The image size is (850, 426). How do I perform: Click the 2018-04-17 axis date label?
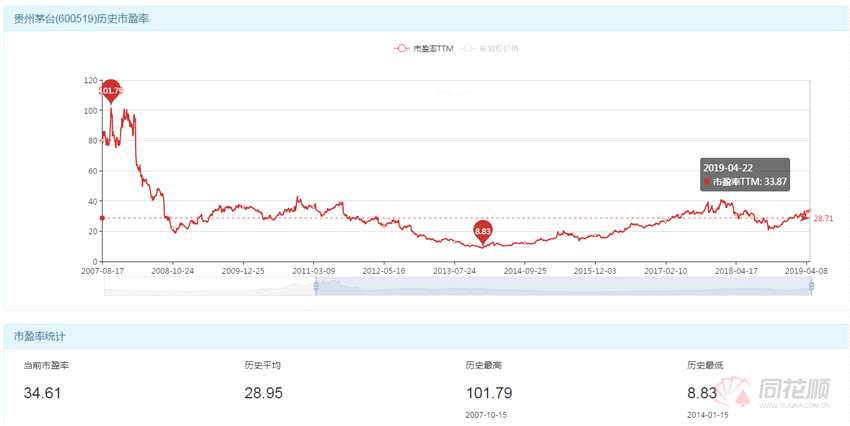point(736,269)
